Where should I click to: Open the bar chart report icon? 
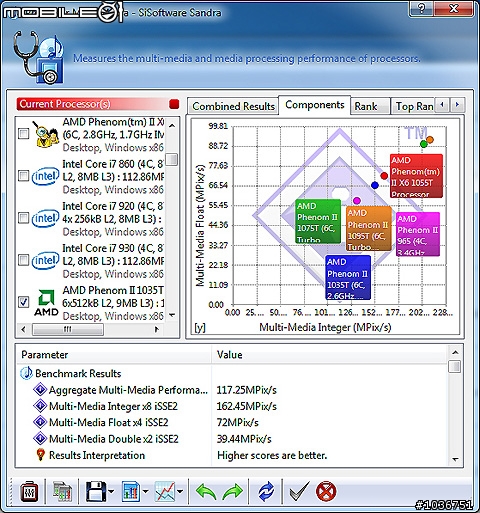click(x=131, y=491)
